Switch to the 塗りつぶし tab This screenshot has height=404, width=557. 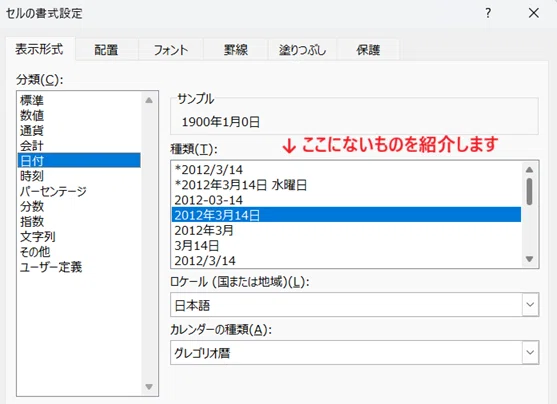(302, 50)
